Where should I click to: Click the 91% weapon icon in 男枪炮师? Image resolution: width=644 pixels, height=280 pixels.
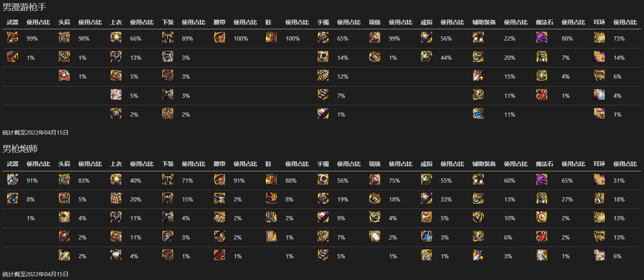(13, 180)
